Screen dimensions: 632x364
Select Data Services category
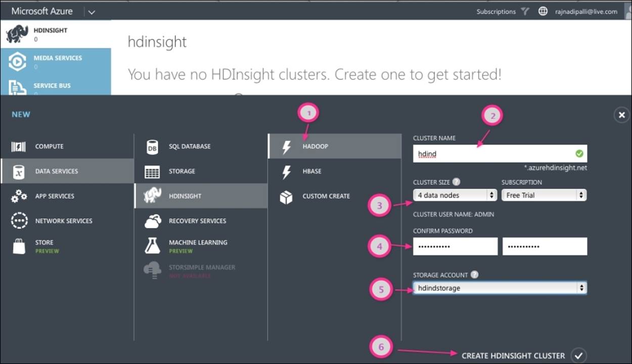[x=67, y=171]
